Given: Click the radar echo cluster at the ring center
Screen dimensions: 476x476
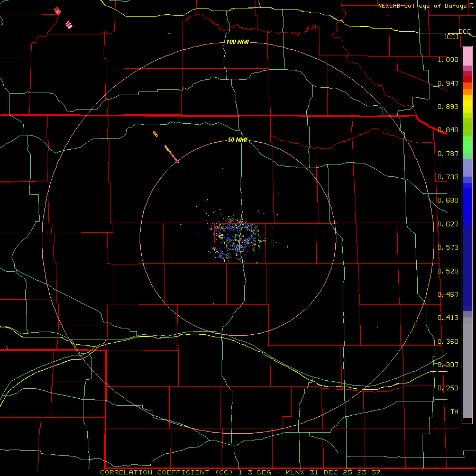Looking at the screenshot, I should [x=239, y=240].
